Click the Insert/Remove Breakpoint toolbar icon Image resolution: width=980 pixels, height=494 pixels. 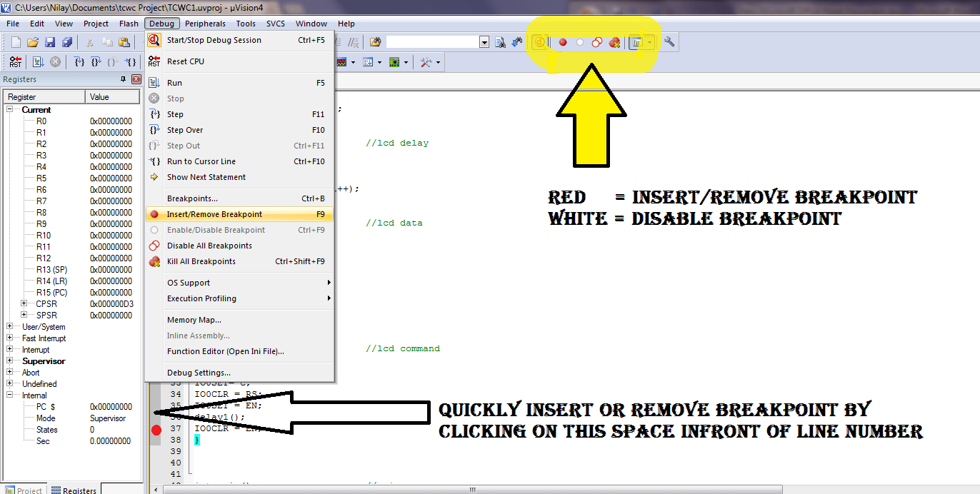[x=563, y=41]
